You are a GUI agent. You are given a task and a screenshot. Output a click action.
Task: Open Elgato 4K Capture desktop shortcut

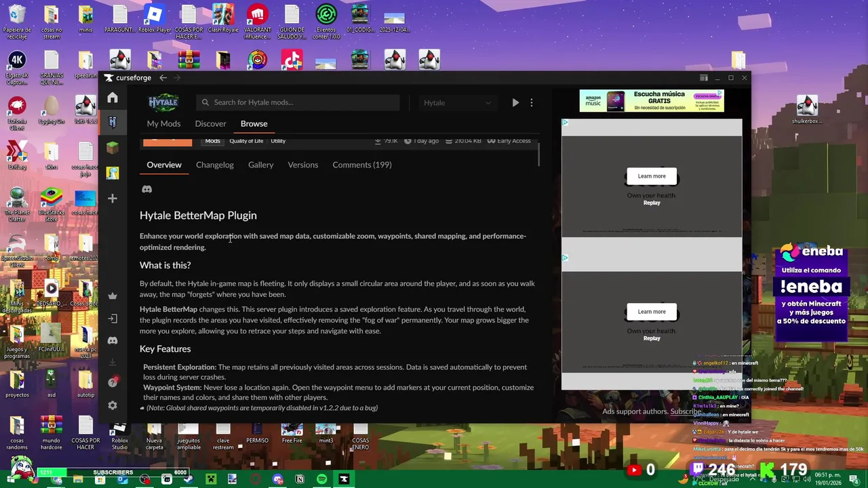tap(17, 68)
